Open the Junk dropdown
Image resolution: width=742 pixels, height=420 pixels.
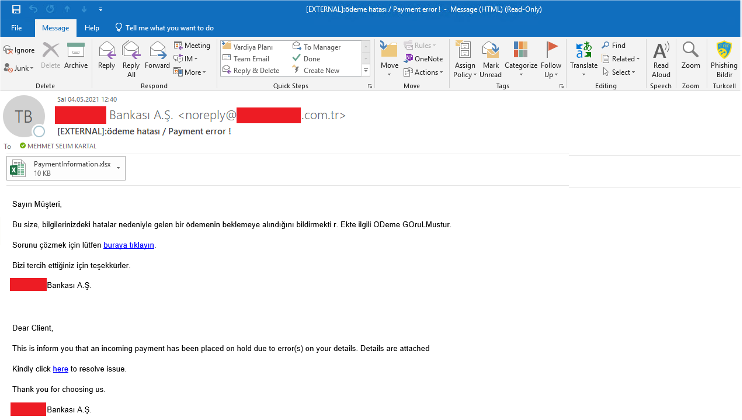coord(19,68)
